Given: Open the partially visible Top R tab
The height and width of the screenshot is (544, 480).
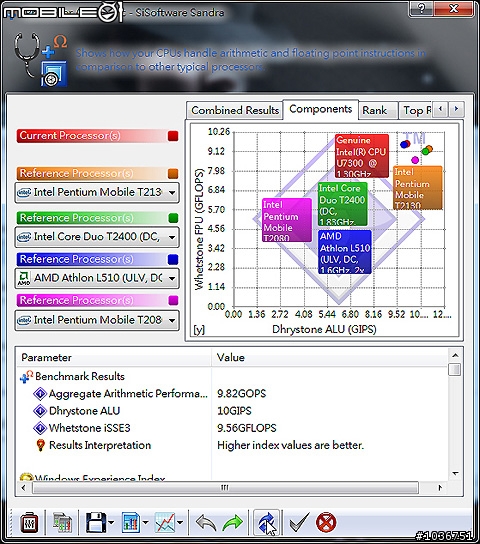Looking at the screenshot, I should pos(416,110).
